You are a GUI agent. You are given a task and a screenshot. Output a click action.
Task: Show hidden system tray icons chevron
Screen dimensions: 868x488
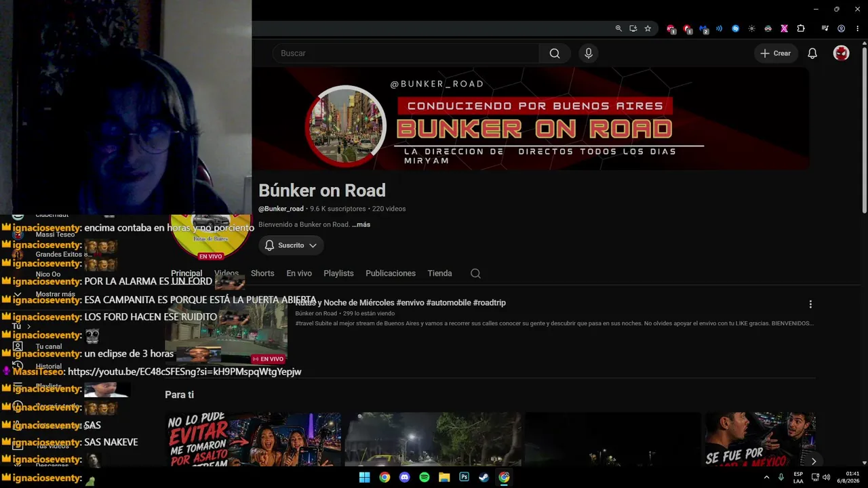767,477
